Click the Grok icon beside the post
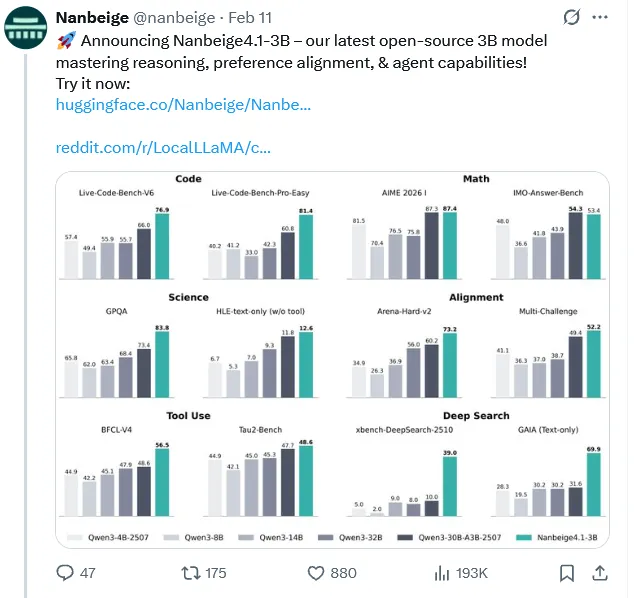The height and width of the screenshot is (598, 634). 572,17
